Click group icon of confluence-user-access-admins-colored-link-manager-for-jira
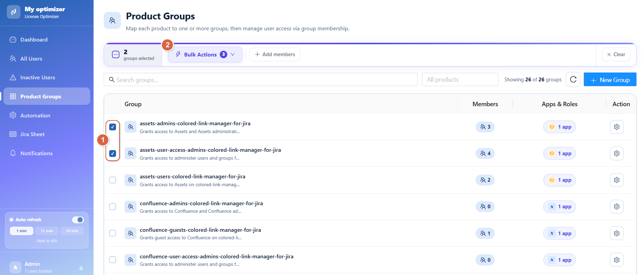Image resolution: width=644 pixels, height=275 pixels. (130, 260)
